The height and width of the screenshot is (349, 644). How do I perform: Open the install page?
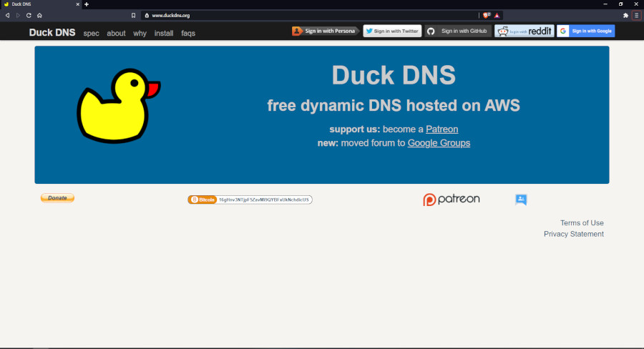point(164,34)
